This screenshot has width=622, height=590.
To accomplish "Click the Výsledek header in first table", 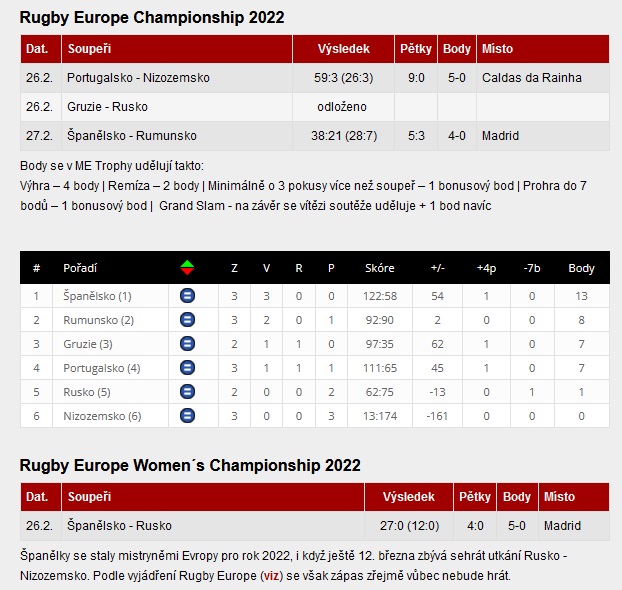I will [343, 48].
